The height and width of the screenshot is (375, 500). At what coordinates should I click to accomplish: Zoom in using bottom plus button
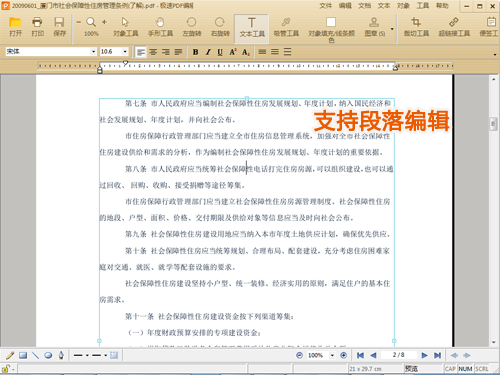(343, 355)
